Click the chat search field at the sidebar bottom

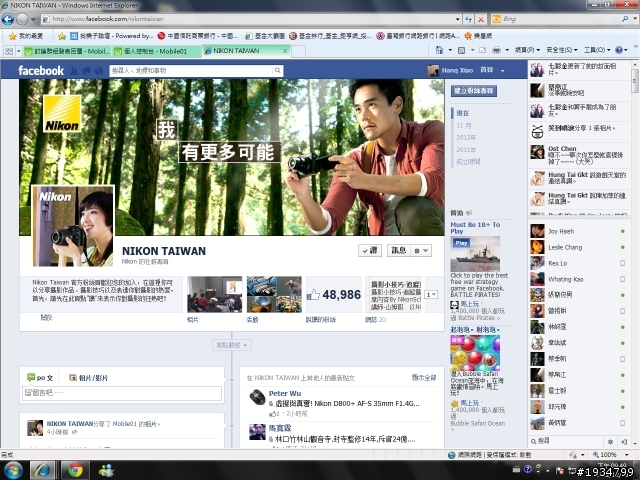click(x=567, y=442)
